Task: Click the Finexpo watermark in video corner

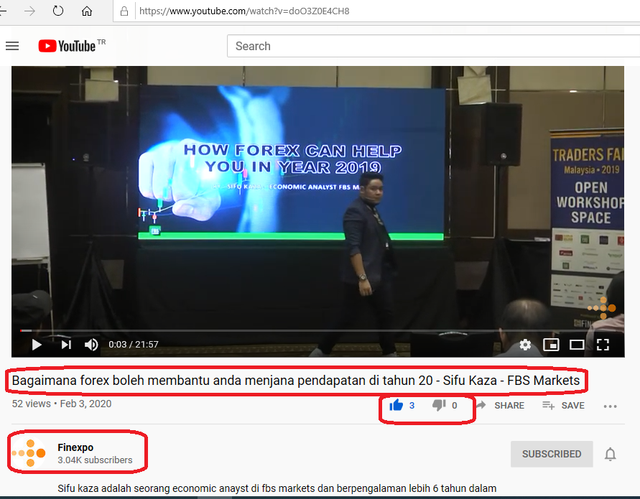Action: [603, 308]
